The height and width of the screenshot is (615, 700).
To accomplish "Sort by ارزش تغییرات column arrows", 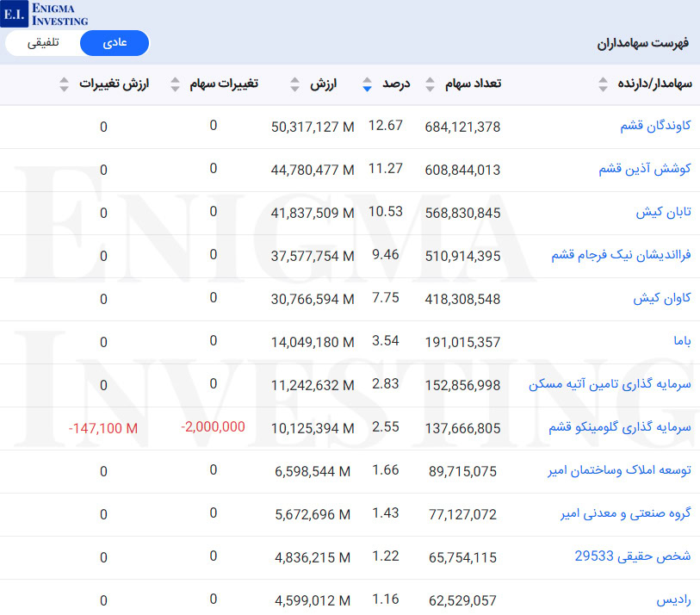I will click(65, 84).
